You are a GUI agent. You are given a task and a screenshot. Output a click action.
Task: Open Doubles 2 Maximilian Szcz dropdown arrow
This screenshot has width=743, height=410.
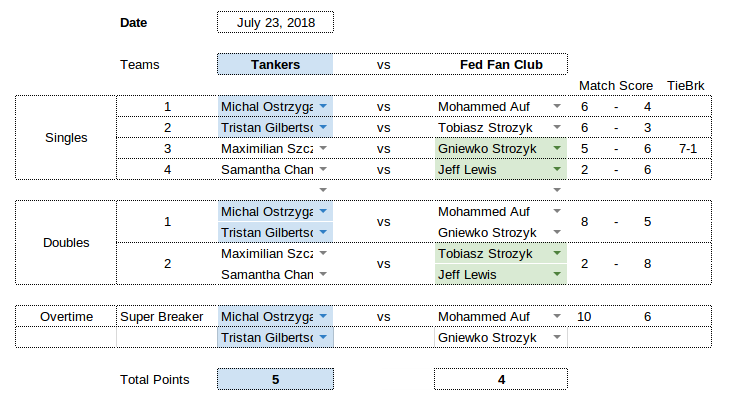point(323,253)
